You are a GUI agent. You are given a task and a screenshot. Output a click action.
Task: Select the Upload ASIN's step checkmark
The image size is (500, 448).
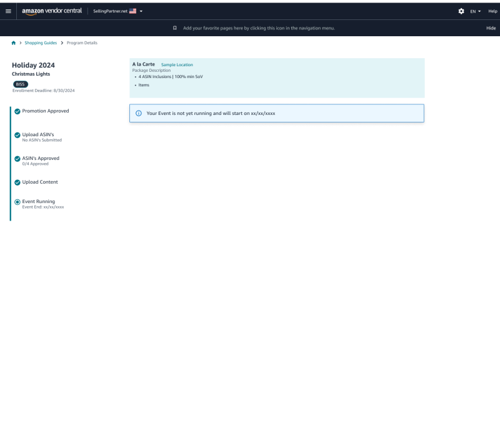tap(17, 135)
